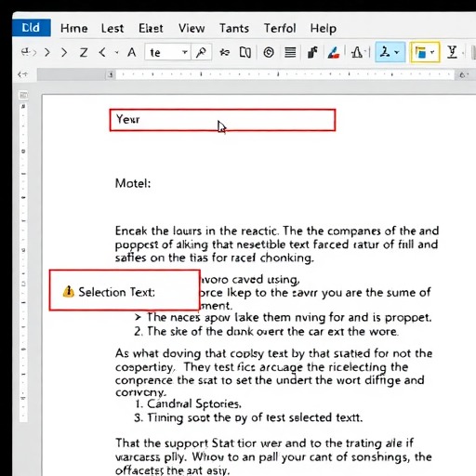Open the Help menu

point(324,29)
